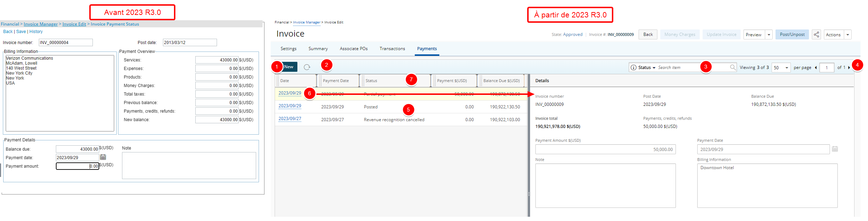The image size is (868, 221).
Task: Open the 2023/09/27 payment date link
Action: [290, 119]
